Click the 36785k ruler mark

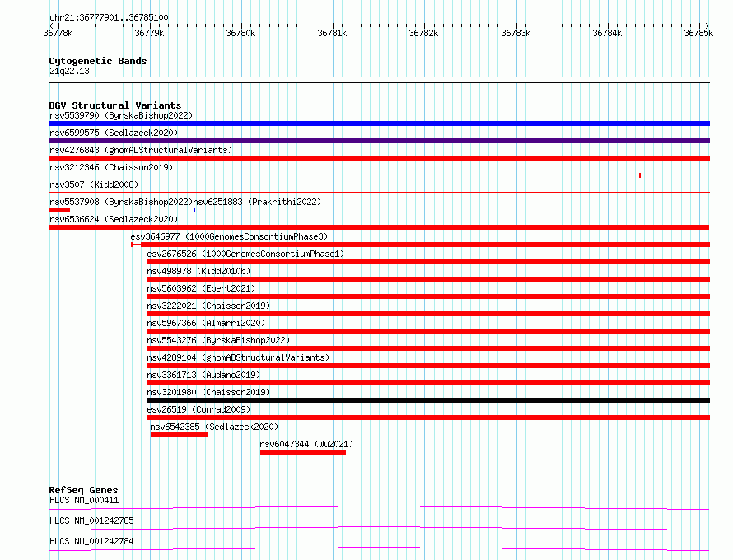(x=698, y=33)
